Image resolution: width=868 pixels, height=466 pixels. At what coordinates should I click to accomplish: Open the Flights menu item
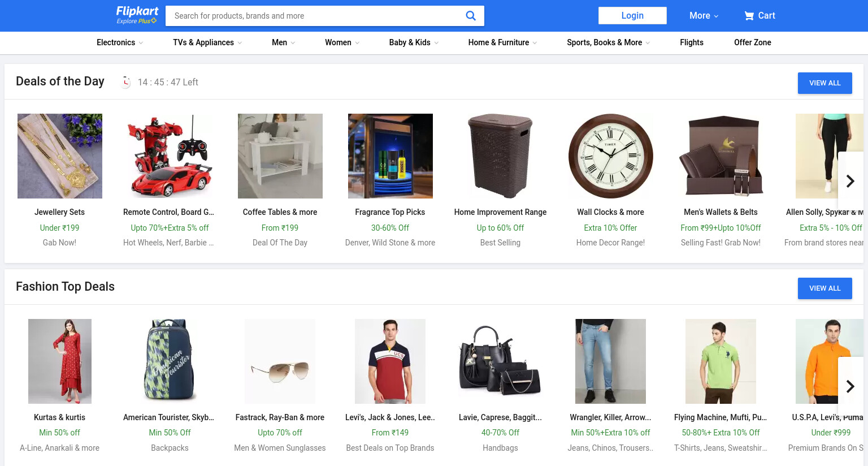[x=692, y=42]
